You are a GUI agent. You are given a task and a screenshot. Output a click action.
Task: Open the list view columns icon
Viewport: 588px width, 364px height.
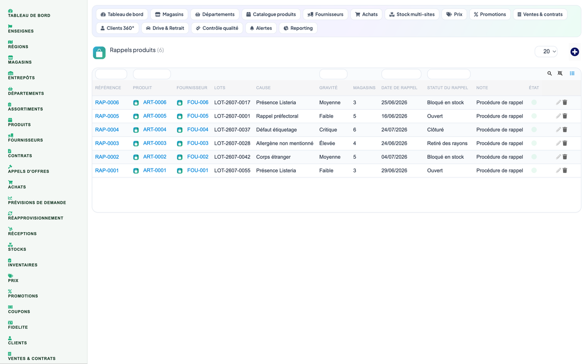pyautogui.click(x=572, y=73)
